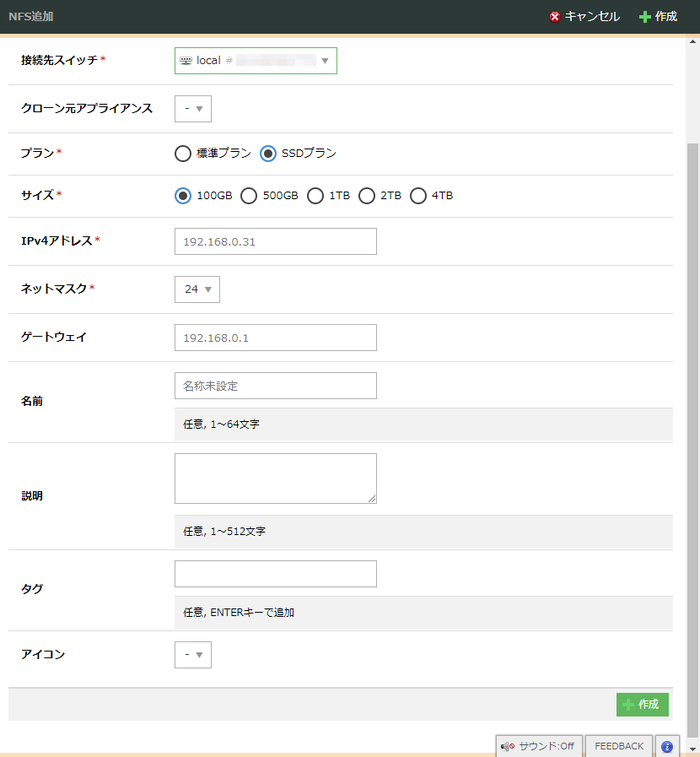Choose the 1TB size option
The height and width of the screenshot is (757, 700).
tap(315, 196)
